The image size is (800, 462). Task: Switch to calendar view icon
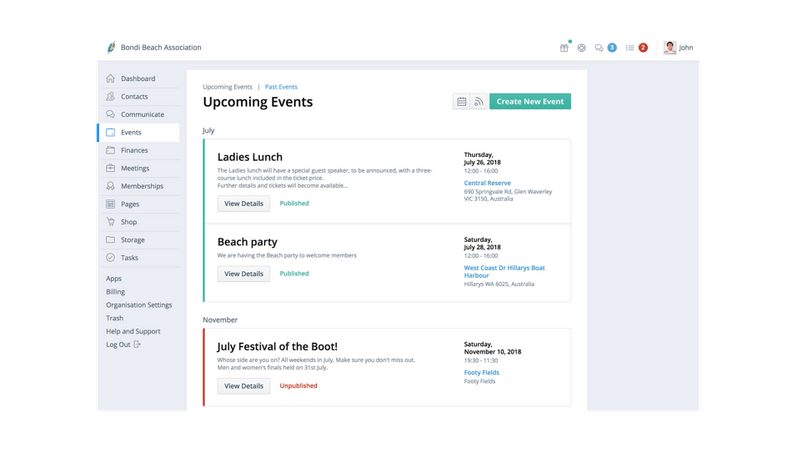462,101
